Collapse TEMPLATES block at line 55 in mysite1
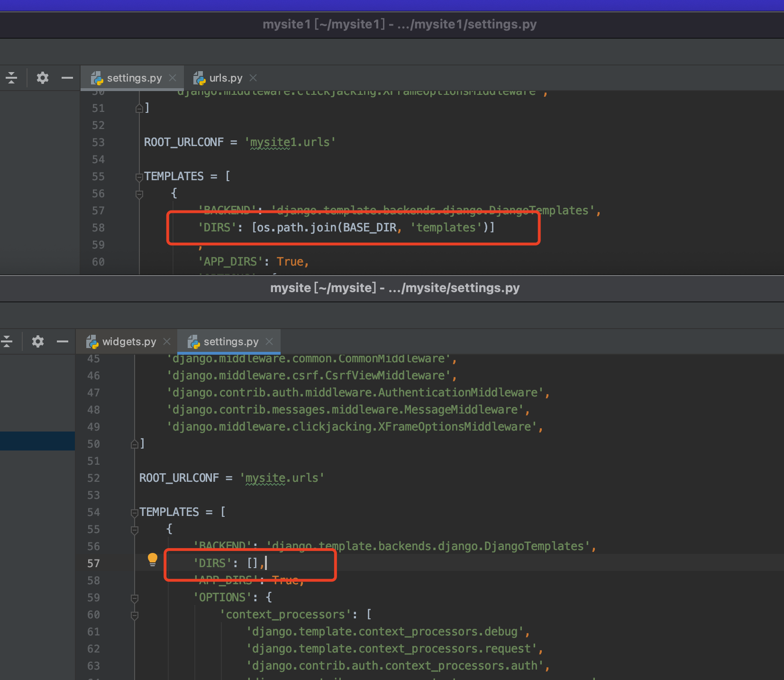This screenshot has width=784, height=680. pyautogui.click(x=139, y=177)
